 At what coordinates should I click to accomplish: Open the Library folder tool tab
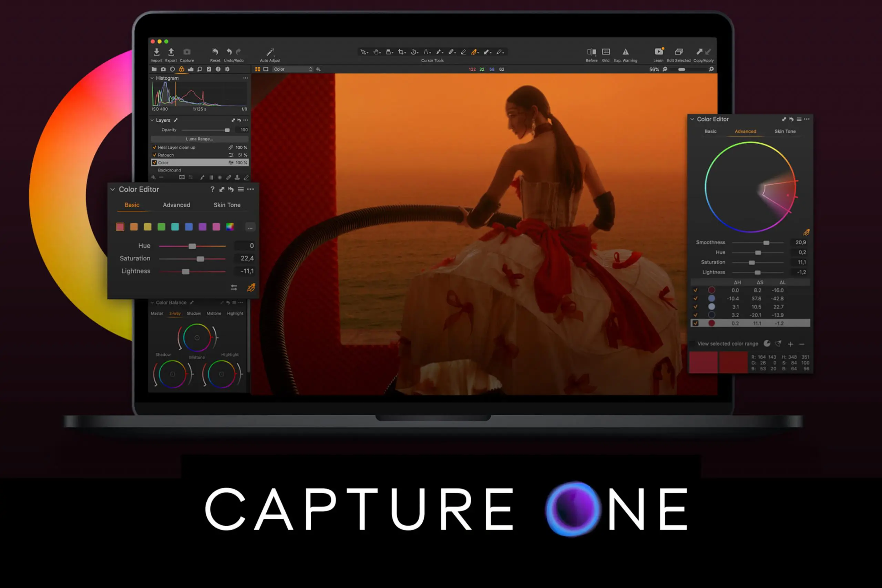tap(154, 69)
